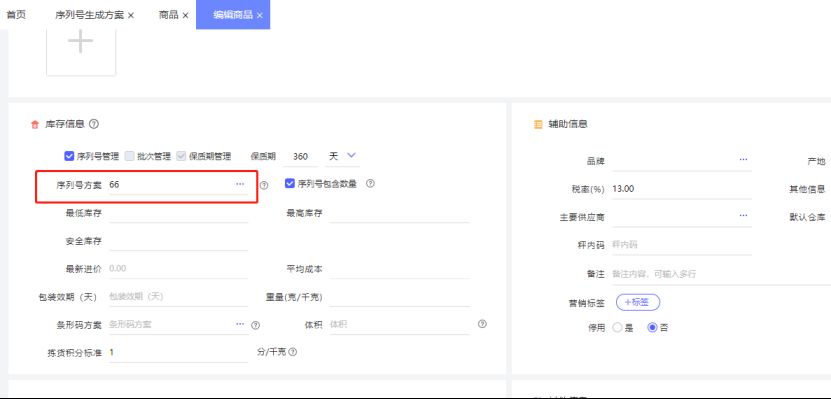The width and height of the screenshot is (831, 399).
Task: Click the 备注 remarks text field
Action: 721,274
